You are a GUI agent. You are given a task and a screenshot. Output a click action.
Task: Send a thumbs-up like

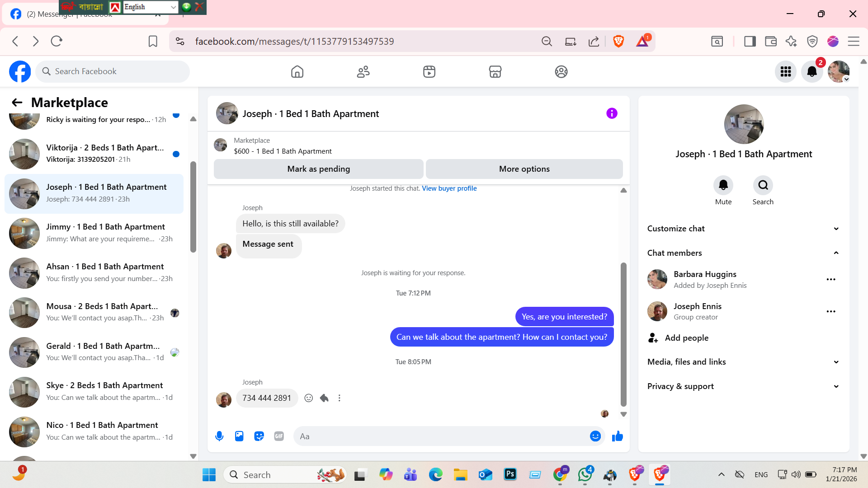click(618, 436)
